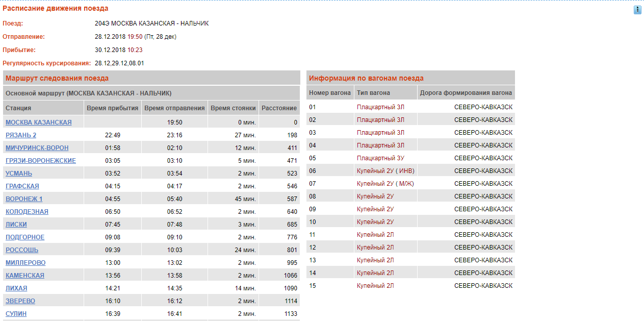Click the МИЧУРИНСК-ВОРОН station link
This screenshot has height=321, width=644.
click(x=37, y=148)
